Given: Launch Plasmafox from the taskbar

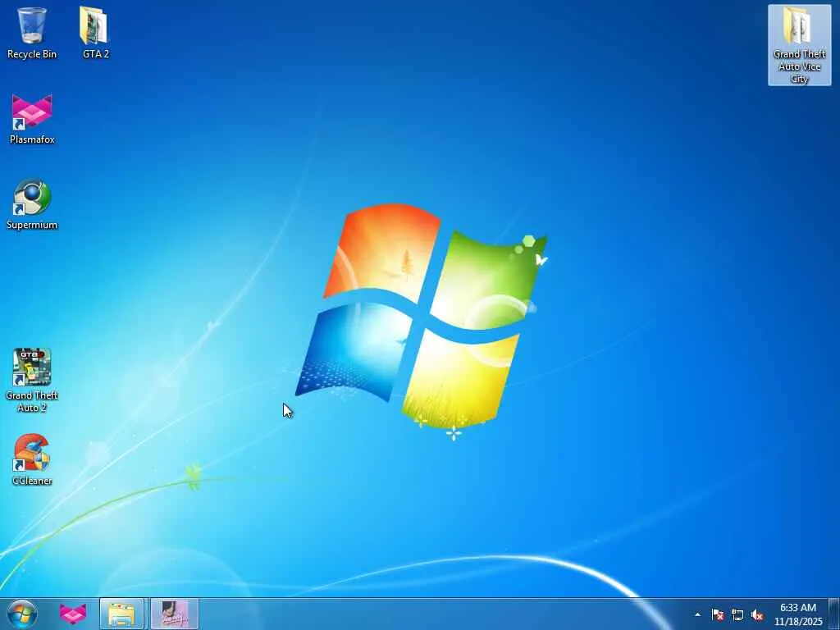Looking at the screenshot, I should (73, 614).
